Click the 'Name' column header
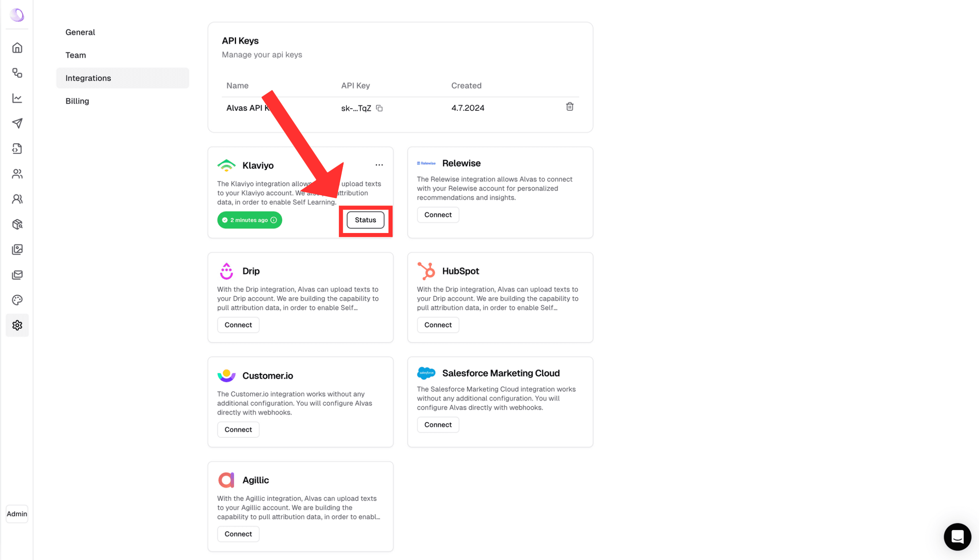Image resolution: width=979 pixels, height=560 pixels. [237, 86]
